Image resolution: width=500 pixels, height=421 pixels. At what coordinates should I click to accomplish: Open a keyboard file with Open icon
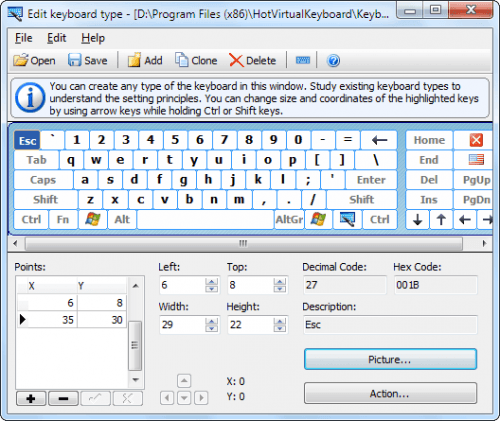pyautogui.click(x=34, y=61)
